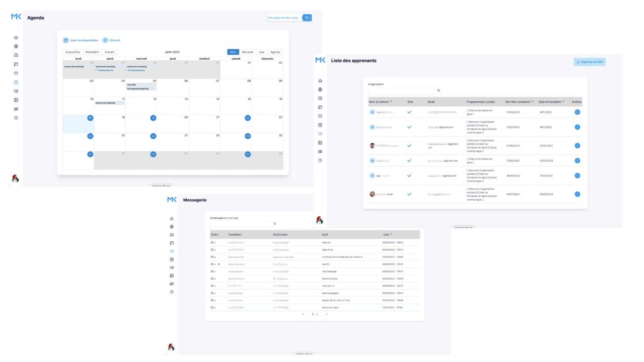Open filter on Dernière connexion column
Viewport: 644px width, 362px height.
click(x=533, y=102)
